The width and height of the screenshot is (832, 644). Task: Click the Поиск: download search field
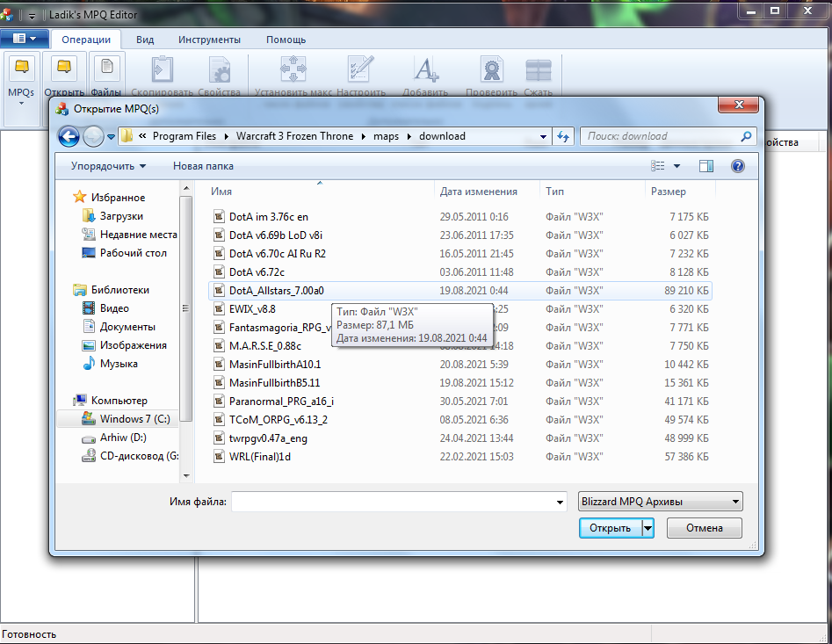pyautogui.click(x=661, y=136)
